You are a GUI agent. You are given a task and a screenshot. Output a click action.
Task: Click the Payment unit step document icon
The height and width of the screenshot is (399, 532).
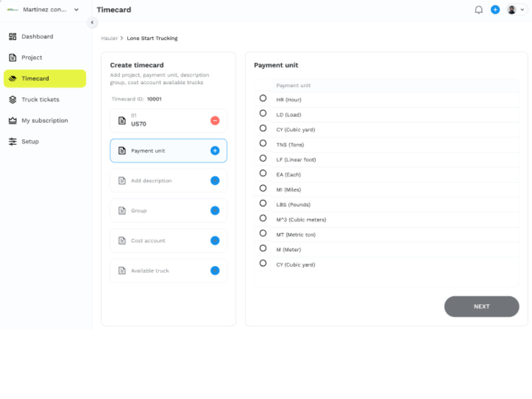pos(122,151)
